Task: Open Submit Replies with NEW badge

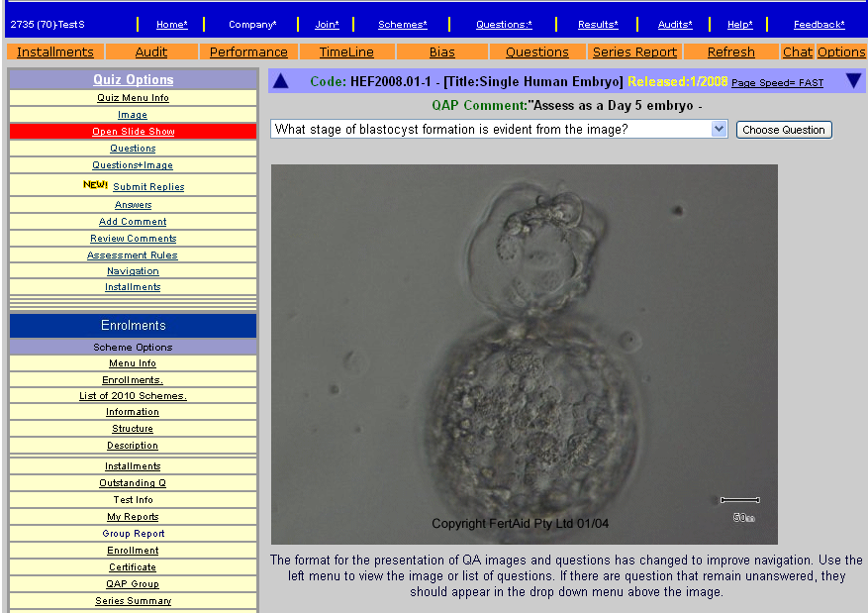Action: click(147, 186)
